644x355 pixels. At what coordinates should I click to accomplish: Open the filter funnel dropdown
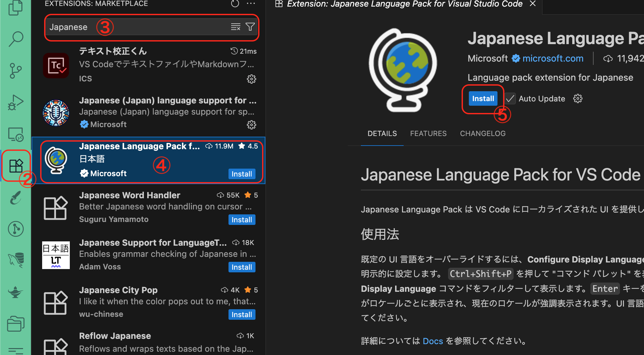click(x=250, y=27)
